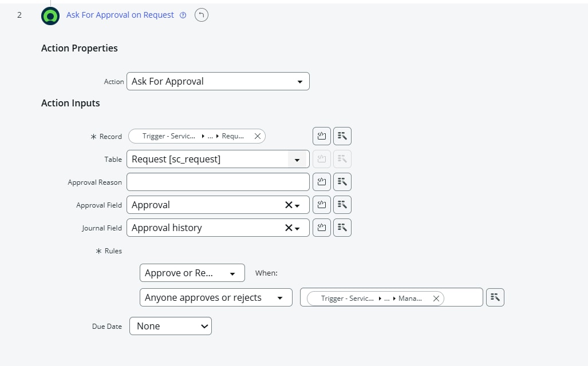Screen dimensions: 588x366
Task: Remove the Record data pill with X
Action: 258,136
